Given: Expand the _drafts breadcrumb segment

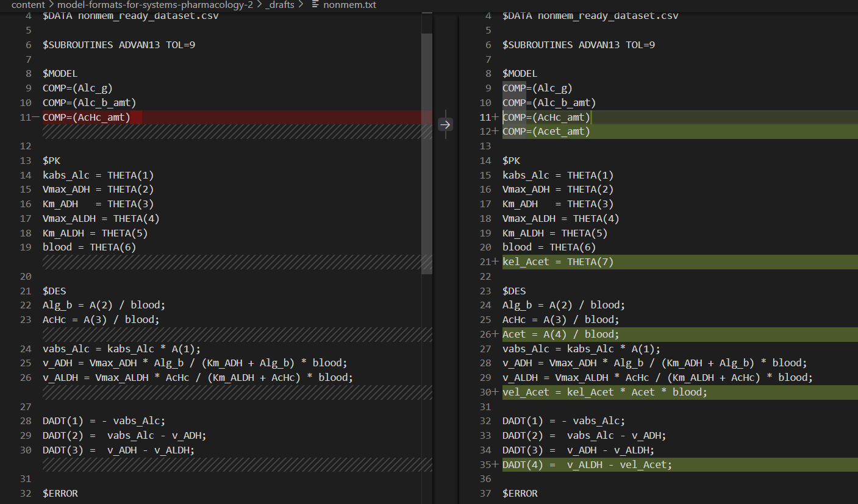Looking at the screenshot, I should click(x=279, y=5).
